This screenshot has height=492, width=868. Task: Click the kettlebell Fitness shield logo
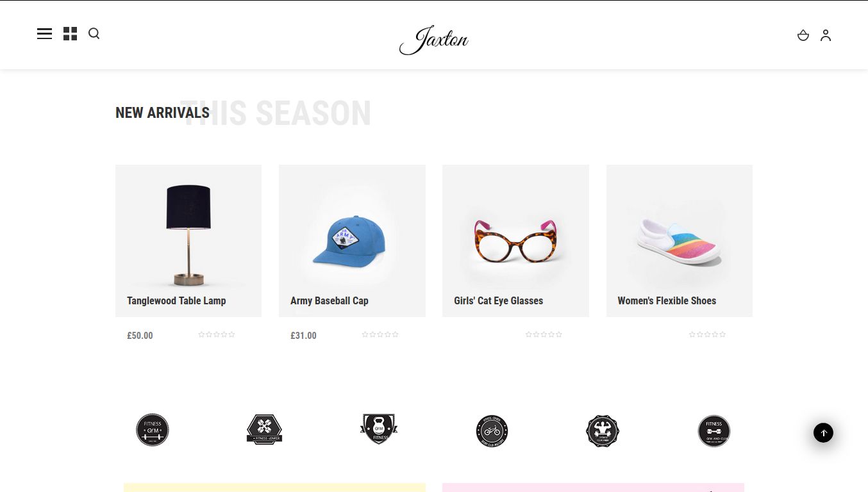378,429
